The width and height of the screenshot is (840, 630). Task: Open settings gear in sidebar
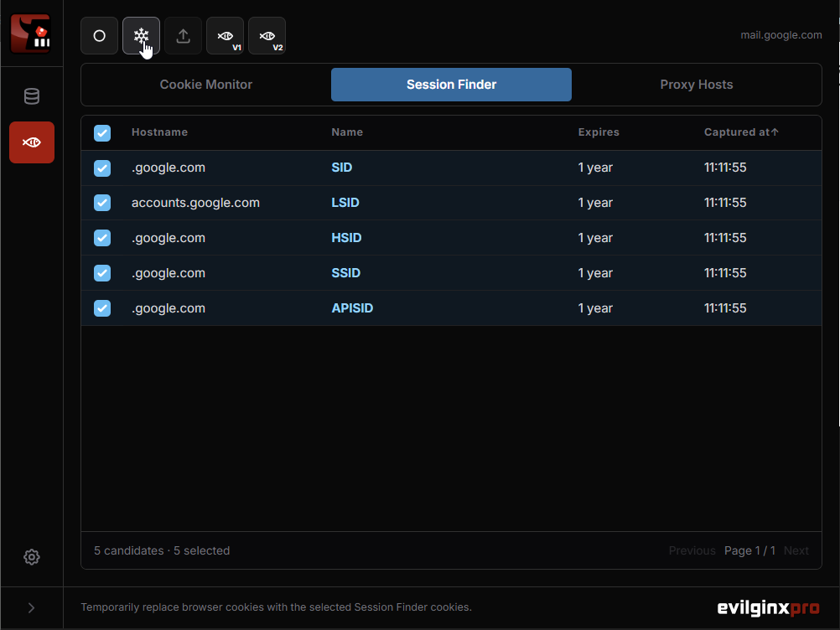coord(32,556)
